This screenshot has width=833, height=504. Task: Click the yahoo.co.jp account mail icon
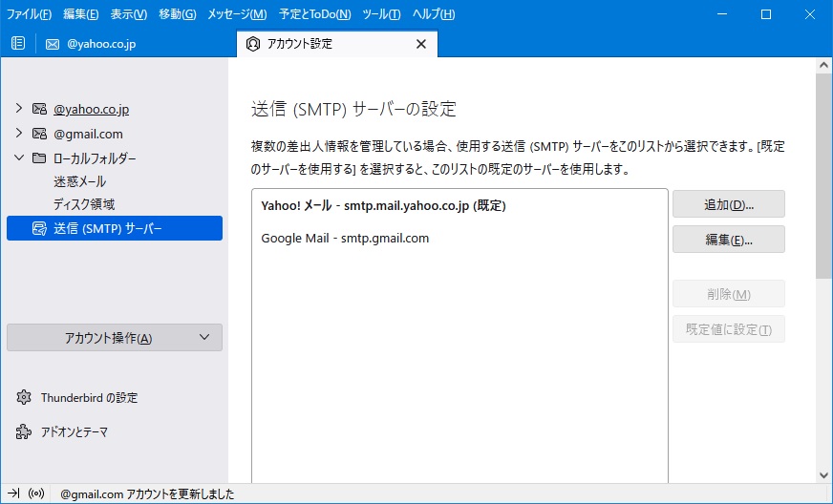39,109
